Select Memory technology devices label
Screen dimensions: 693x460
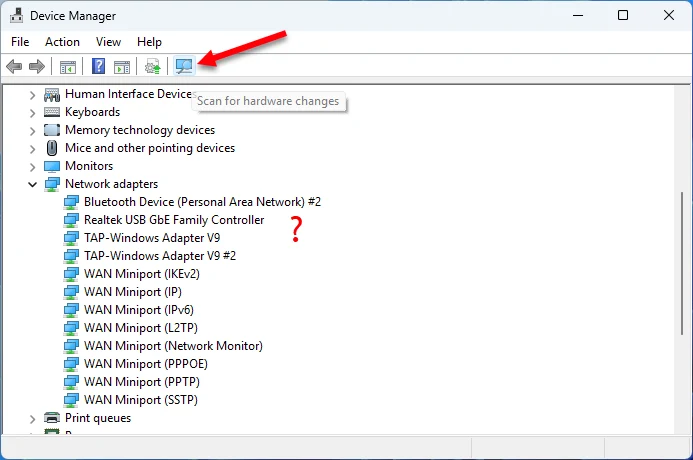coord(140,130)
